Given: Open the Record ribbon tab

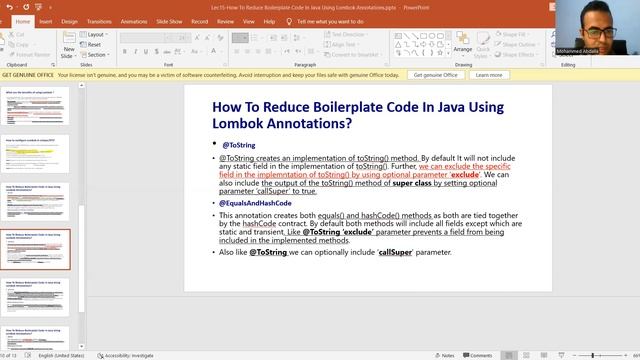Looking at the screenshot, I should pos(200,22).
